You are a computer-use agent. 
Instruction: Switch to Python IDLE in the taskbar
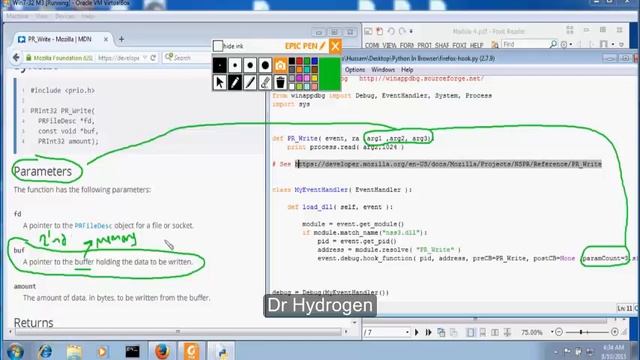pos(222,351)
